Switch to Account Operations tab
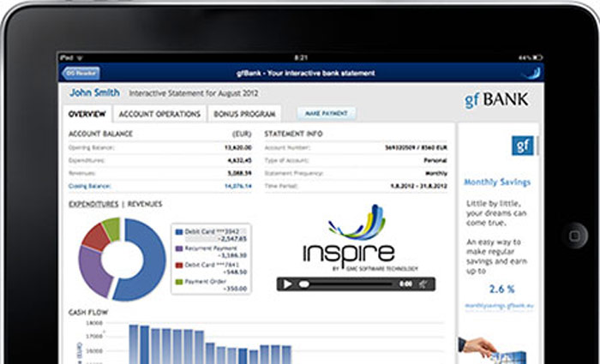 [159, 114]
